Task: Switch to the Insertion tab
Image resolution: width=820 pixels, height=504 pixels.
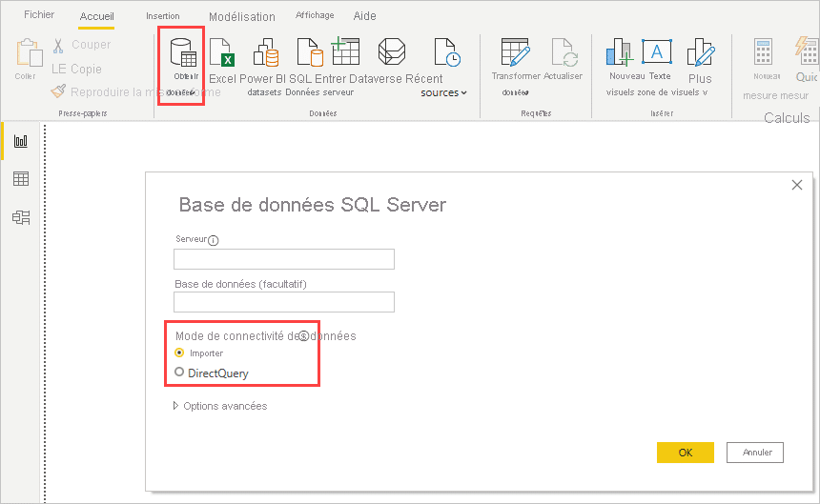Action: (x=162, y=16)
